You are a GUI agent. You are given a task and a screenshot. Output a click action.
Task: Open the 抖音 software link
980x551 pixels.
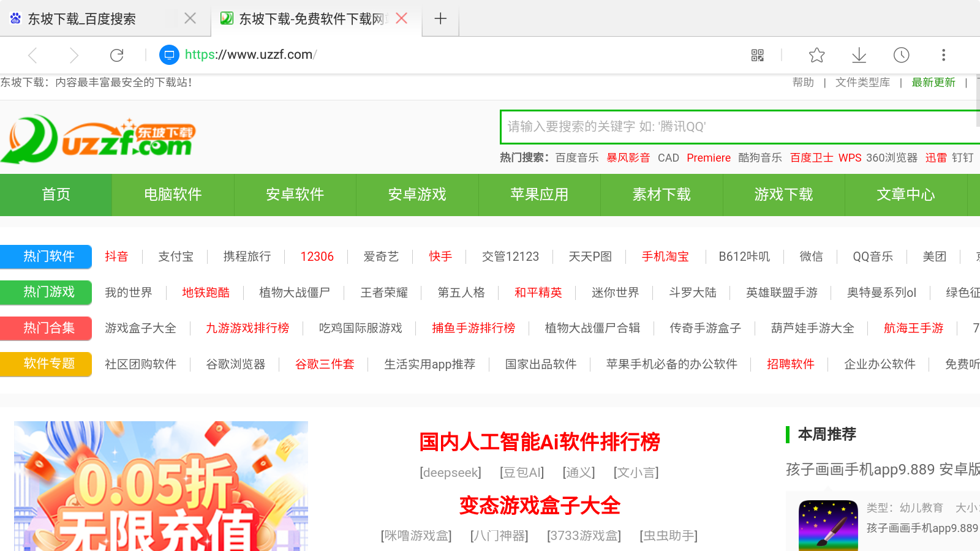116,257
